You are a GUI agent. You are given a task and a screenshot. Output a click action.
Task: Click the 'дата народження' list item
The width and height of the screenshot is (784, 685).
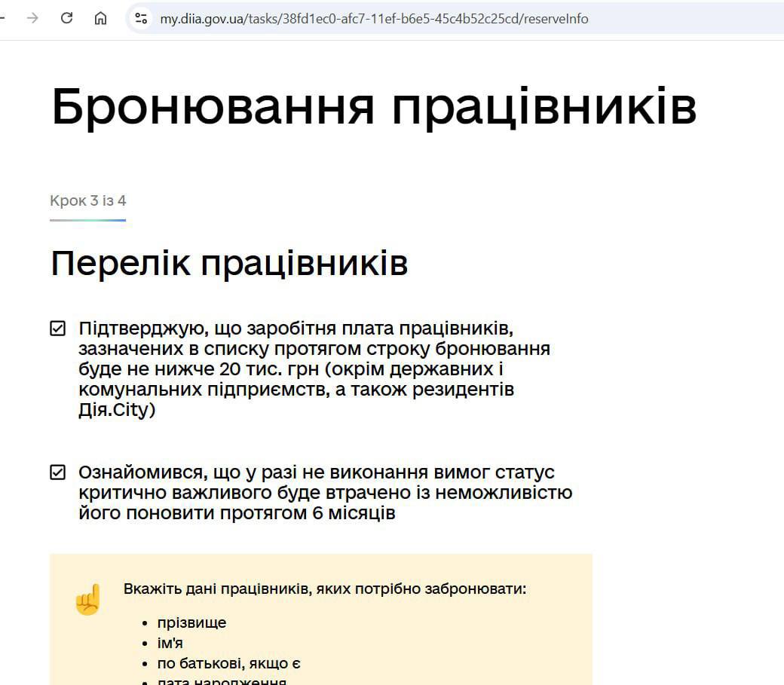(222, 681)
